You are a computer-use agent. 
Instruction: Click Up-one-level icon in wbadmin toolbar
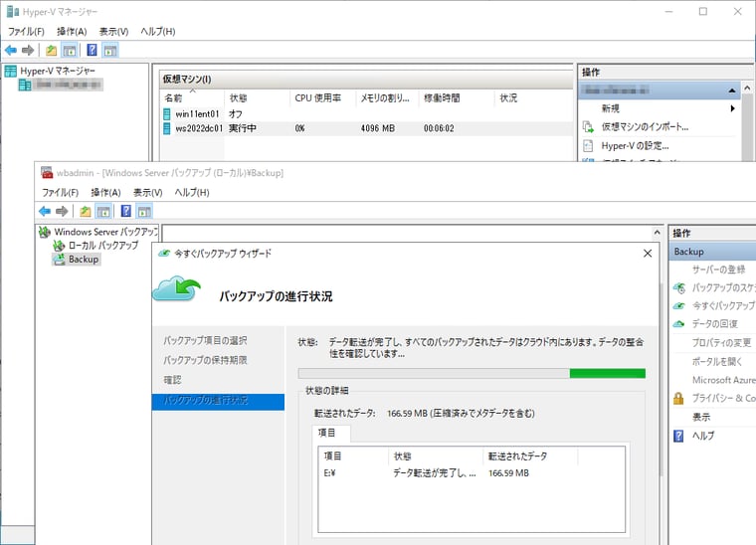[x=86, y=211]
